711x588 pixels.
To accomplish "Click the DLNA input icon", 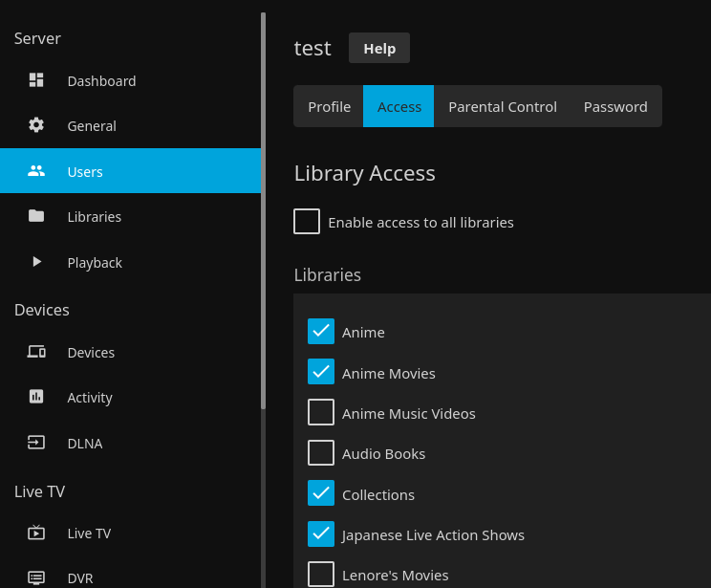I will pos(36,443).
